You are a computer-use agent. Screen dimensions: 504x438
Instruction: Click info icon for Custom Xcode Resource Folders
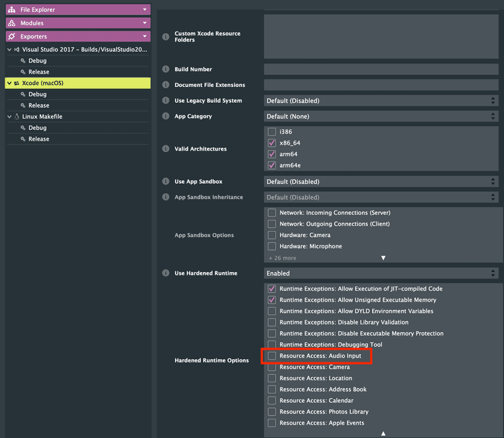(x=166, y=36)
